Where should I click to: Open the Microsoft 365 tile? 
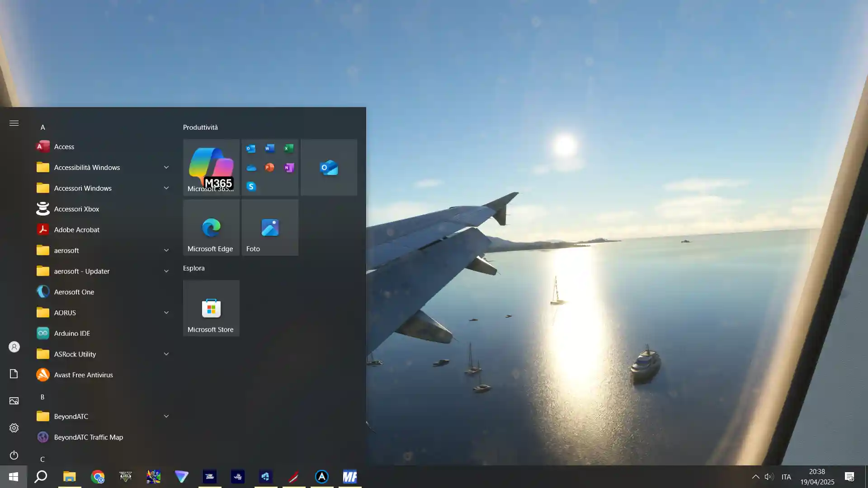click(211, 167)
